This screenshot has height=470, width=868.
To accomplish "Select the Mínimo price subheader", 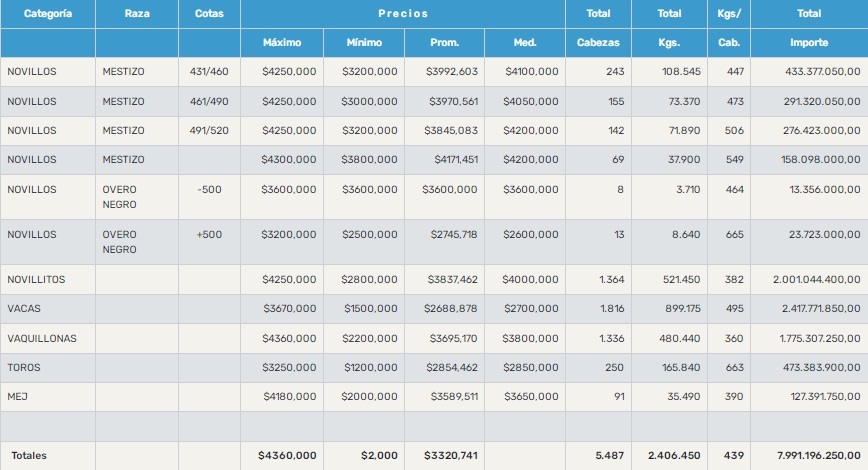I will tap(364, 43).
